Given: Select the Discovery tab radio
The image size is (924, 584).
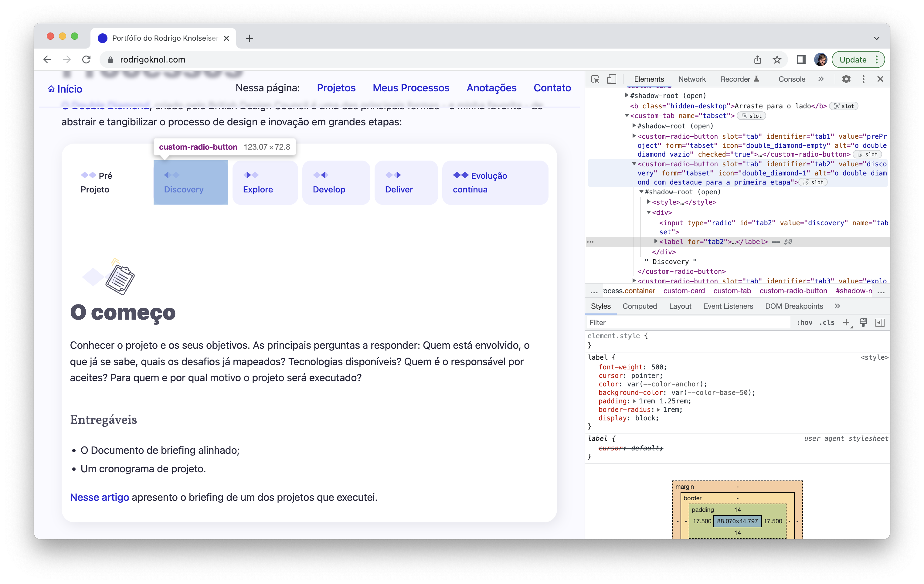Looking at the screenshot, I should [191, 182].
